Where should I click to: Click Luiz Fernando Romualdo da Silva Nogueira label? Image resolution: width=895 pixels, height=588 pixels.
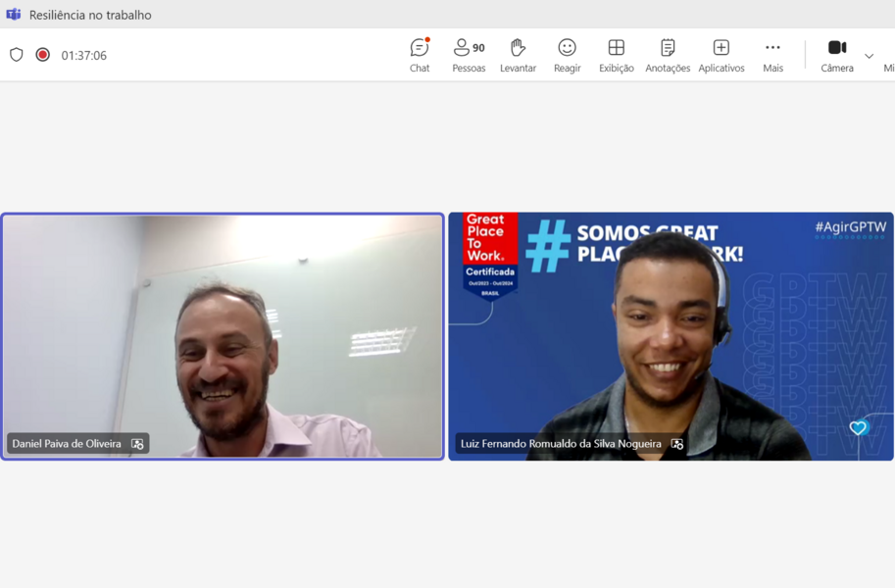pos(561,444)
